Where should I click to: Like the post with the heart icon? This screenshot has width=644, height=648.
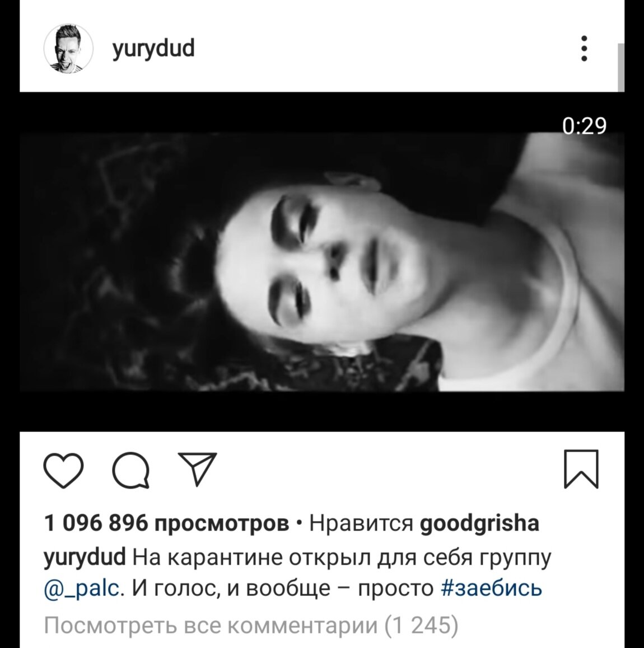64,470
